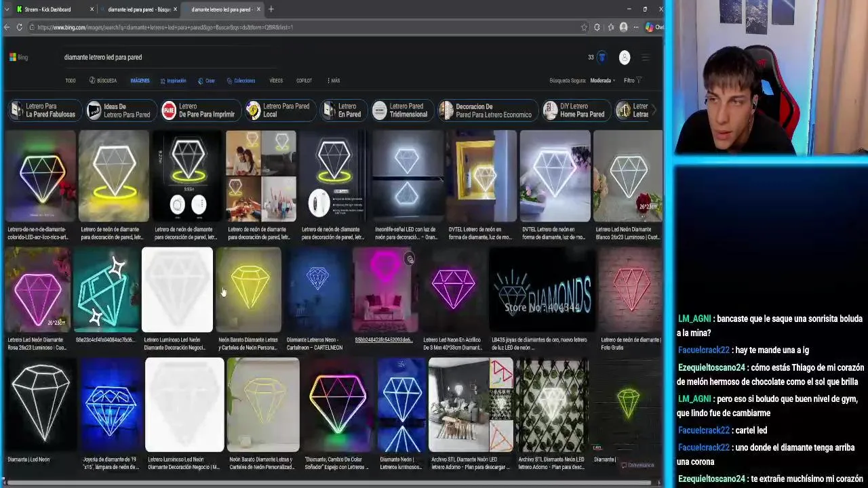Image resolution: width=868 pixels, height=488 pixels.
Task: Click the Filtro label
Action: pos(629,81)
